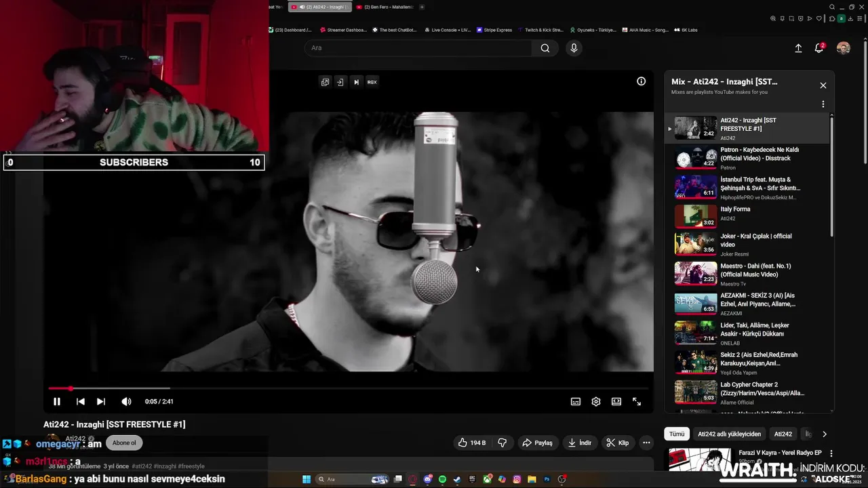
Task: Open the create/upload icon
Action: [798, 48]
